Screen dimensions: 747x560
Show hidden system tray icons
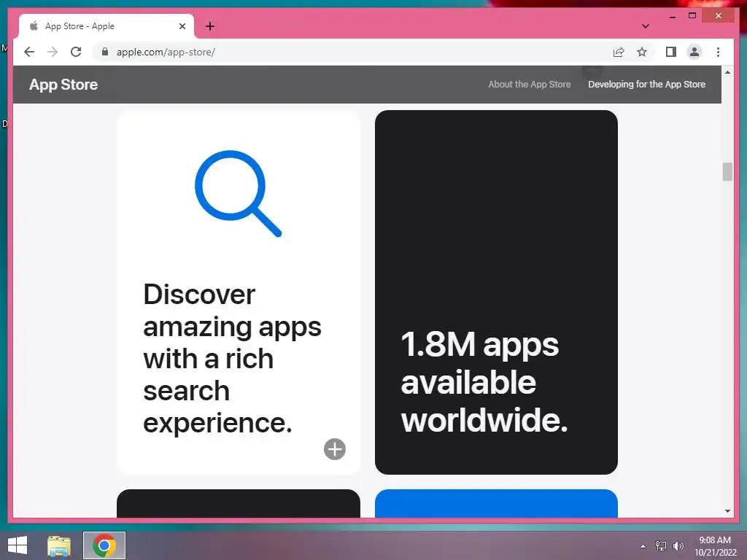[x=643, y=546]
